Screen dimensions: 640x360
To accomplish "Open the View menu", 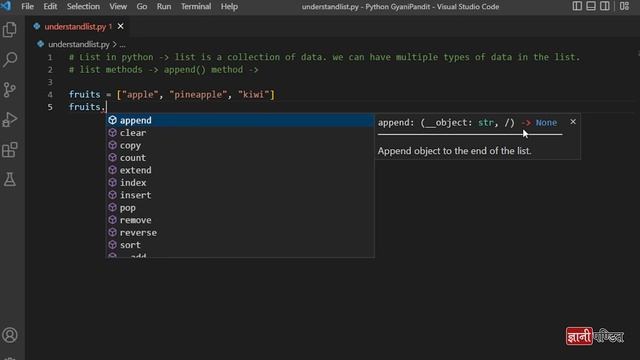I will [118, 7].
